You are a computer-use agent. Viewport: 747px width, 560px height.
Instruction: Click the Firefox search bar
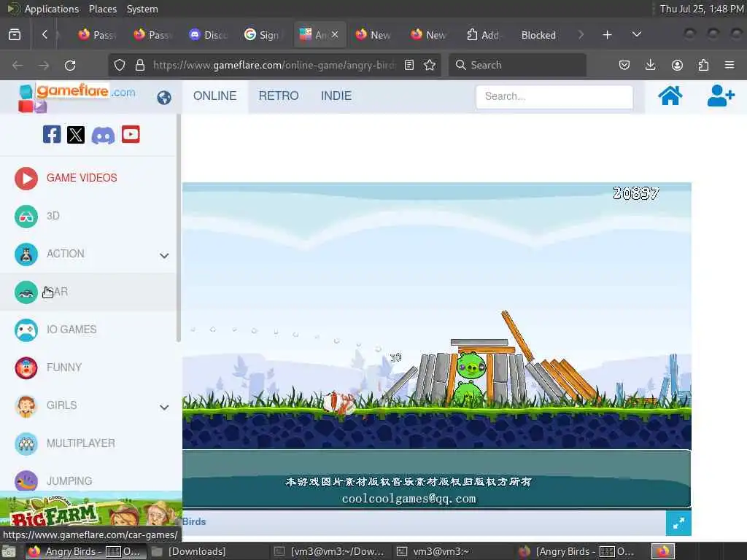(517, 65)
